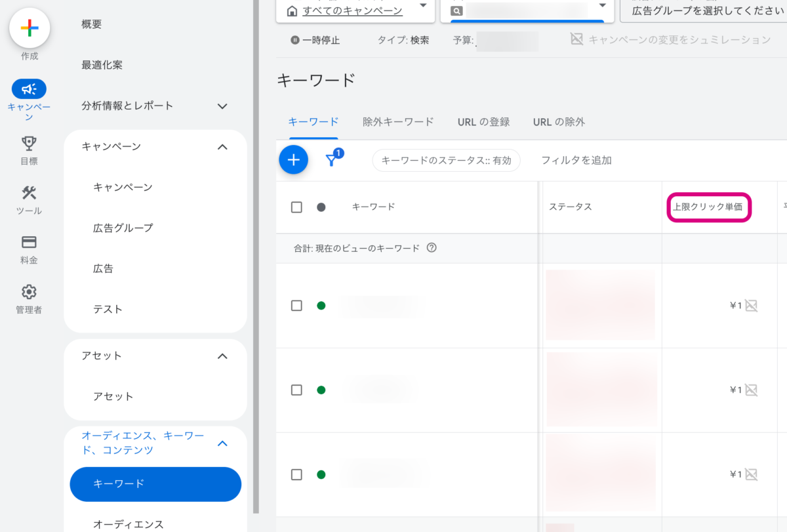Open the ツール wrench icon
This screenshot has height=532, width=787.
tap(29, 194)
